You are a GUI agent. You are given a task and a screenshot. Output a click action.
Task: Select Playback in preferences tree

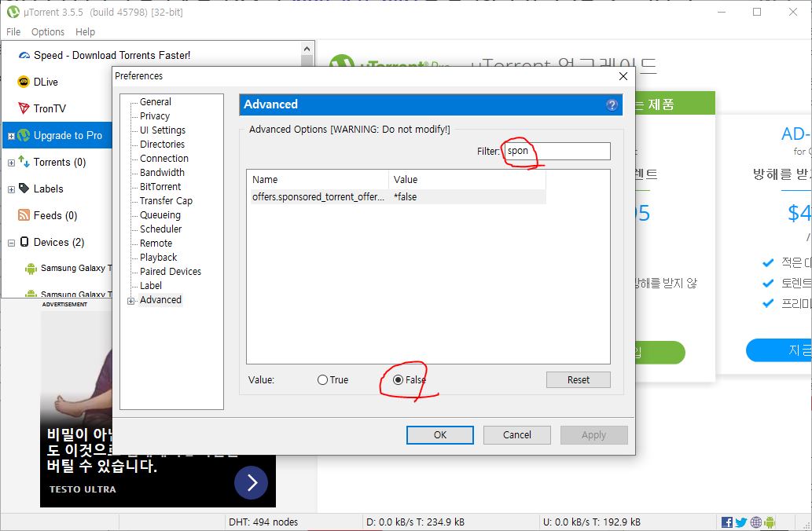coord(159,257)
